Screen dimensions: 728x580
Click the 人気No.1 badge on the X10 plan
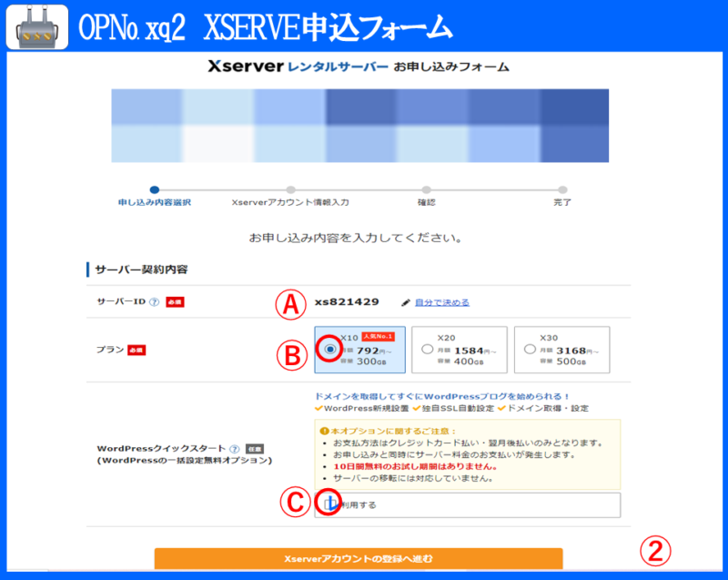point(378,336)
